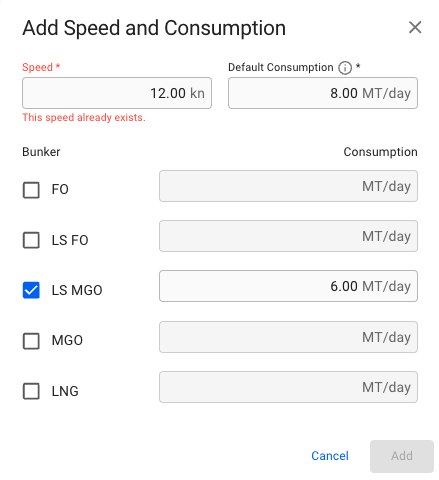Click the LS FO consumption field
The image size is (439, 480).
288,236
